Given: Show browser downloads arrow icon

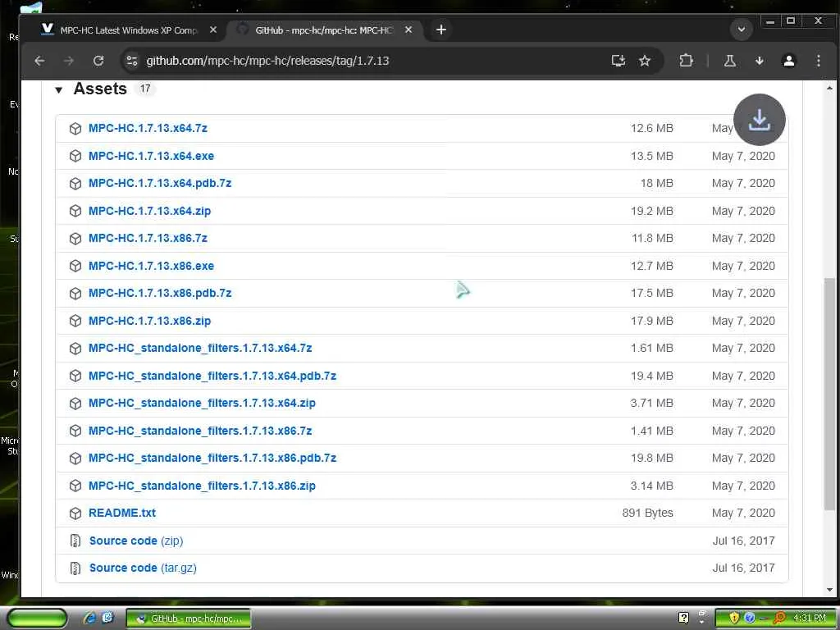Looking at the screenshot, I should point(759,61).
